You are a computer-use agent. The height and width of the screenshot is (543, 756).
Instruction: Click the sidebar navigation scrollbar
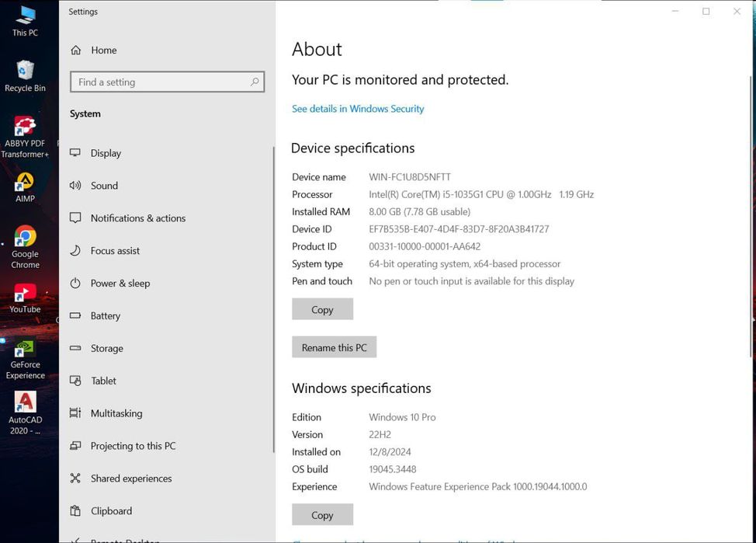pyautogui.click(x=273, y=299)
